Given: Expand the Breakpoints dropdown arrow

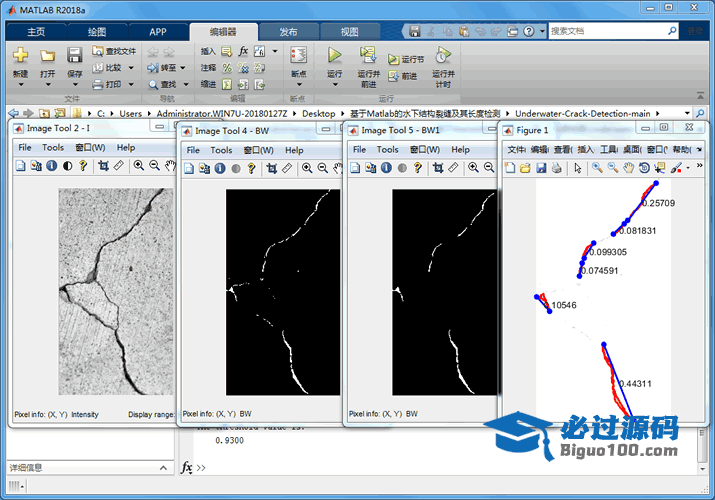Looking at the screenshot, I should tap(299, 85).
